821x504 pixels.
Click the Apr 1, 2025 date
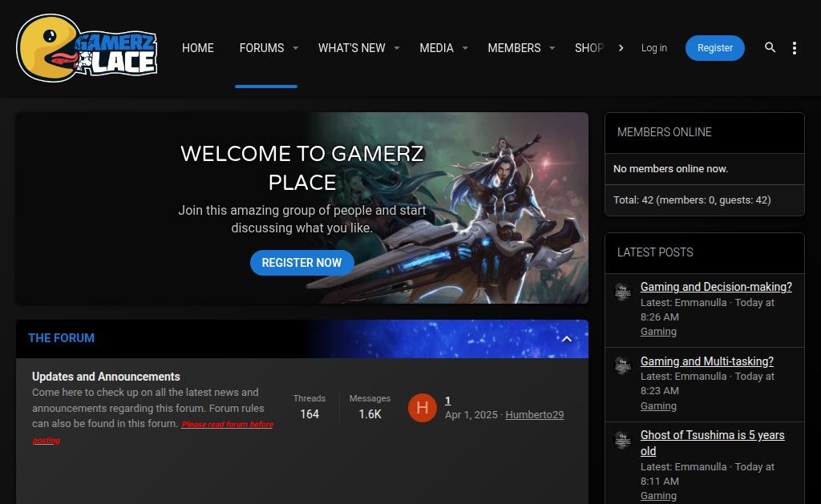[471, 414]
